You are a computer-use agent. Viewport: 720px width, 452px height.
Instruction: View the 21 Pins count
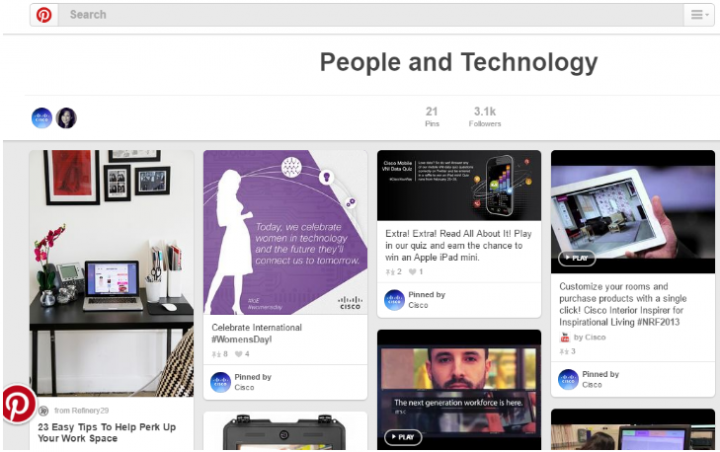(x=432, y=117)
